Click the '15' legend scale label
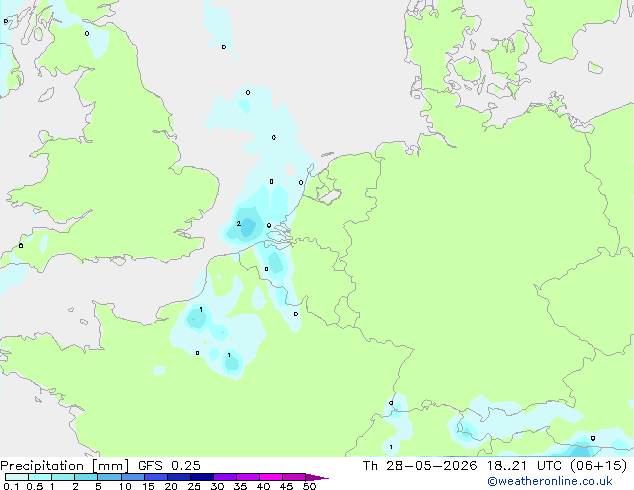This screenshot has width=634, height=490. [x=148, y=486]
